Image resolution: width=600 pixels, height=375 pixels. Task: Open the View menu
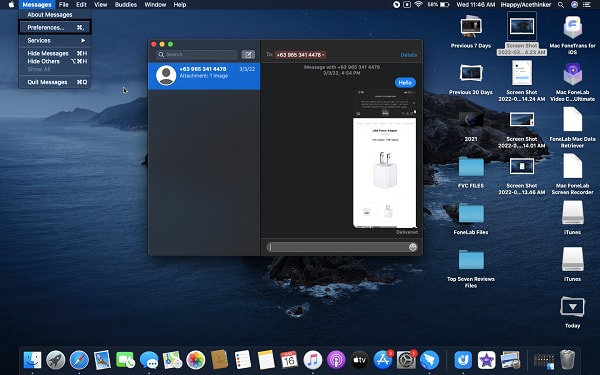click(x=101, y=5)
